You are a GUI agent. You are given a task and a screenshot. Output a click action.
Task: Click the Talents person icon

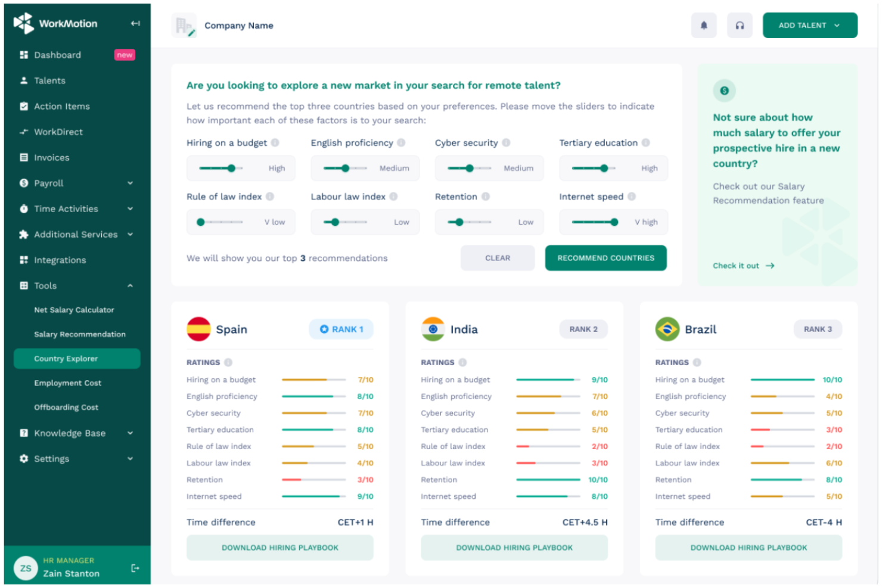tap(24, 80)
